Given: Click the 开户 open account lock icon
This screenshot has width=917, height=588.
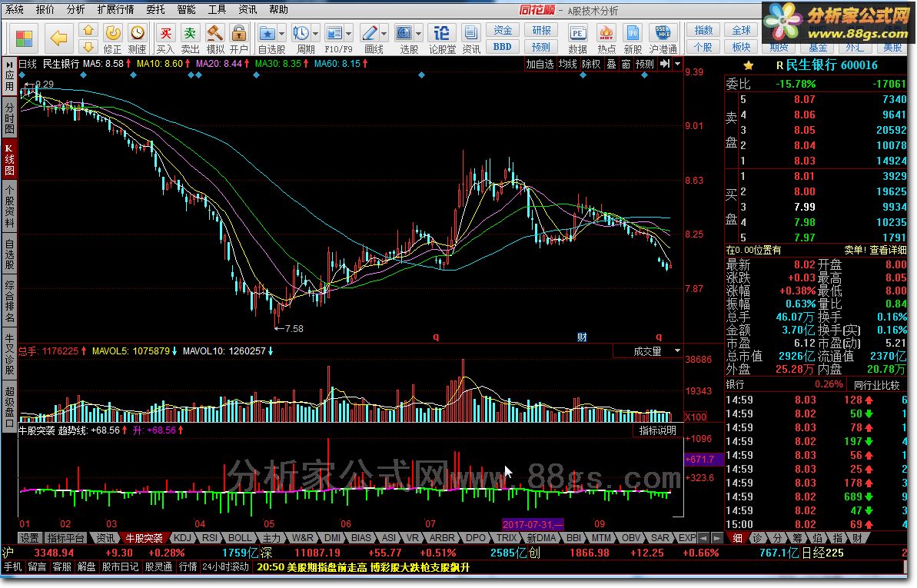Looking at the screenshot, I should pyautogui.click(x=238, y=38).
